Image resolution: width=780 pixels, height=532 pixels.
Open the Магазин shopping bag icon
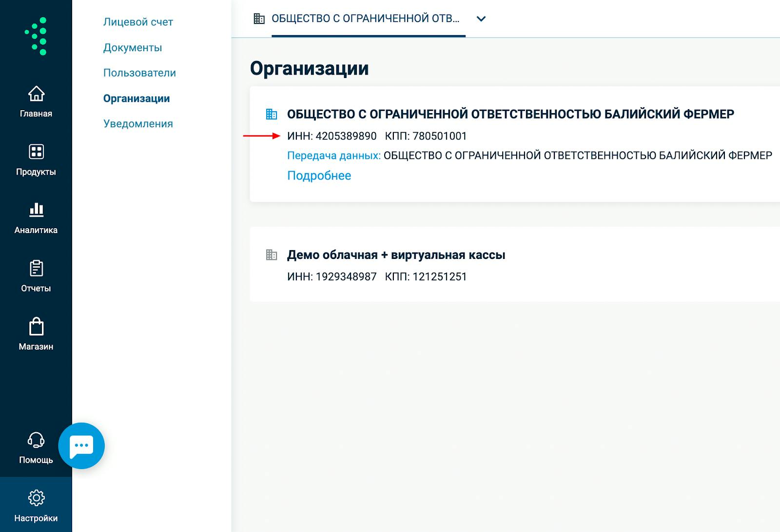pyautogui.click(x=36, y=326)
